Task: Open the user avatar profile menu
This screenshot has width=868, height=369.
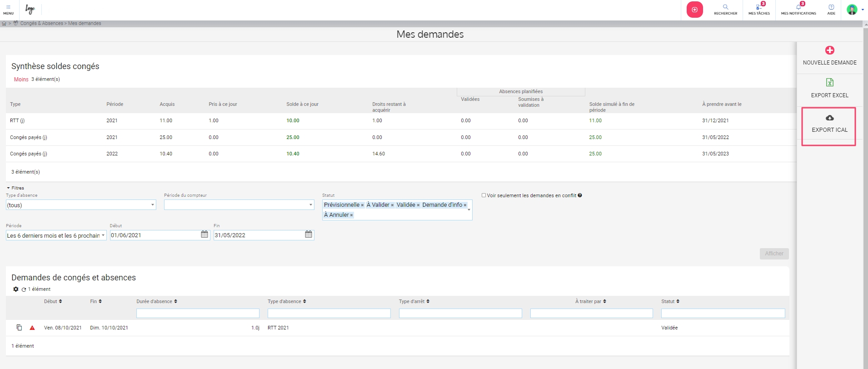Action: (x=852, y=9)
